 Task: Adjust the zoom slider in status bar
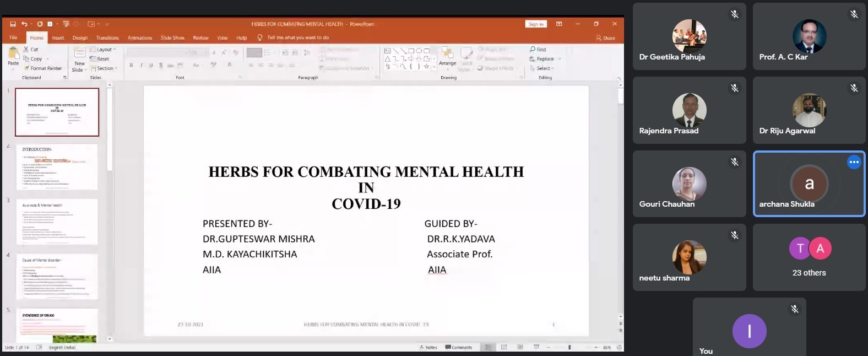pos(569,347)
